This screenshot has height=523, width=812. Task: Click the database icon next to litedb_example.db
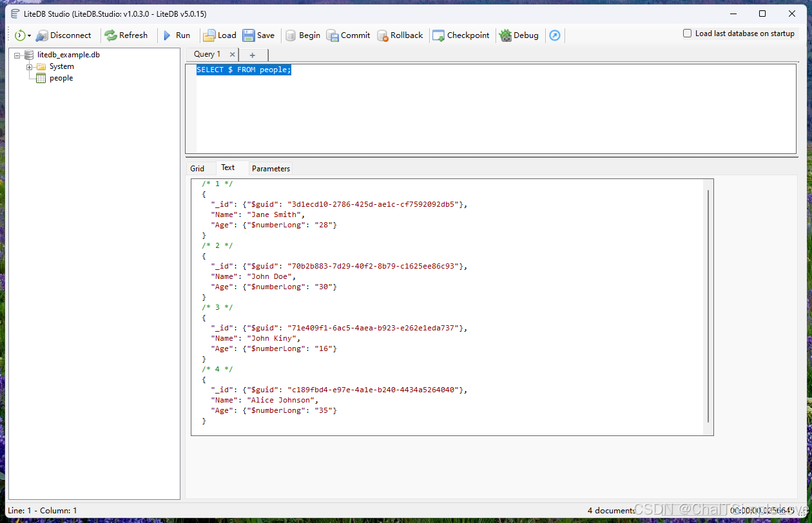click(29, 55)
